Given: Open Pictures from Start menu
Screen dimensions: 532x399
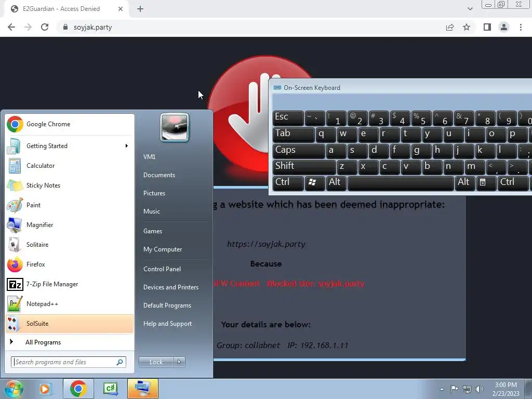Looking at the screenshot, I should click(x=154, y=193).
